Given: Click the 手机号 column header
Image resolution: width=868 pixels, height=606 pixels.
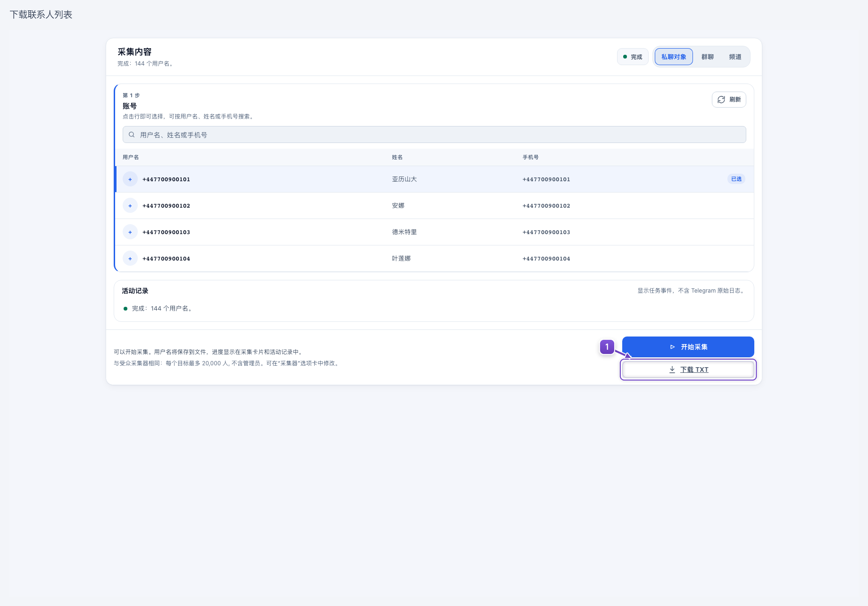Looking at the screenshot, I should 531,157.
